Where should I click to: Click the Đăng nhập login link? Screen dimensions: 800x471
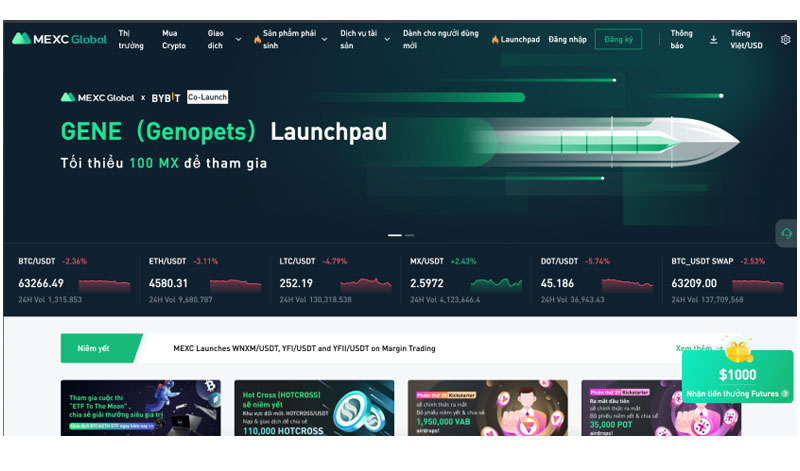(x=567, y=39)
